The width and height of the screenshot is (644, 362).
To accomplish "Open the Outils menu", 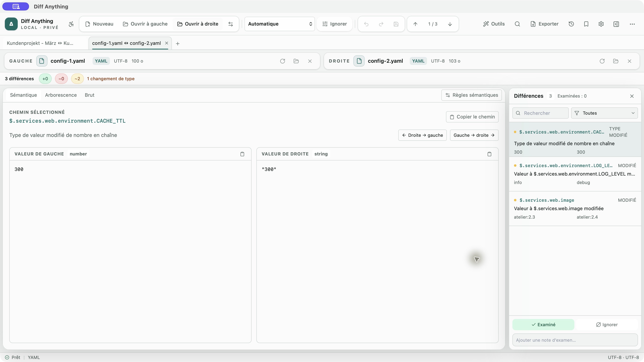I will click(494, 24).
